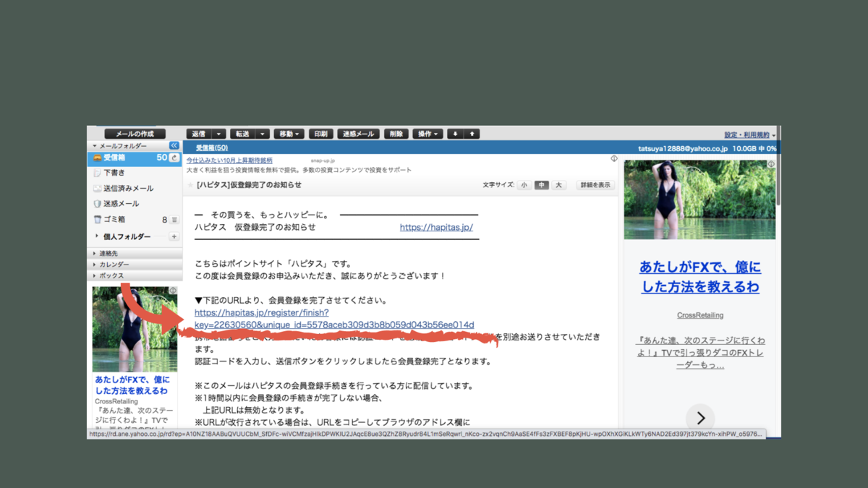Open the 操作 actions dropdown

[x=427, y=134]
